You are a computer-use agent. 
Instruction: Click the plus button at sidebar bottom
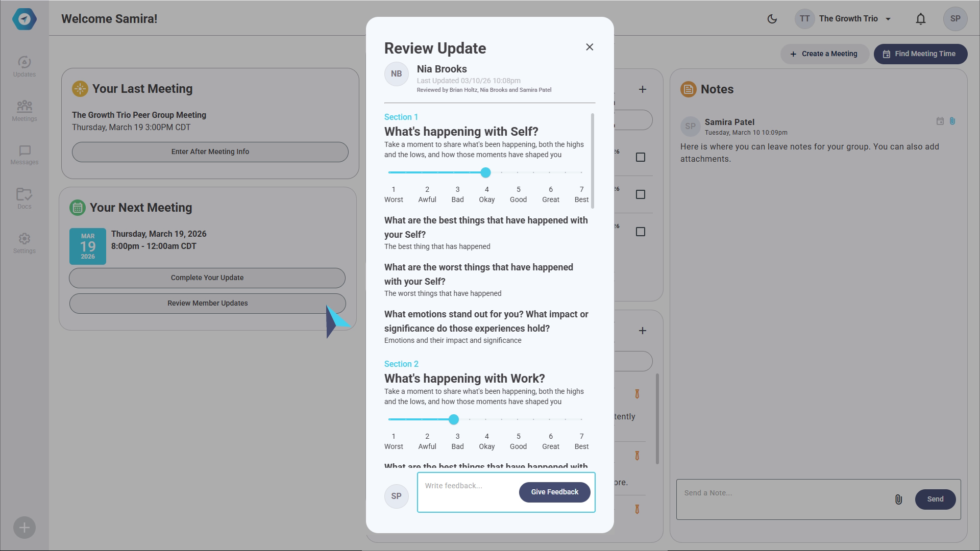coord(24,528)
